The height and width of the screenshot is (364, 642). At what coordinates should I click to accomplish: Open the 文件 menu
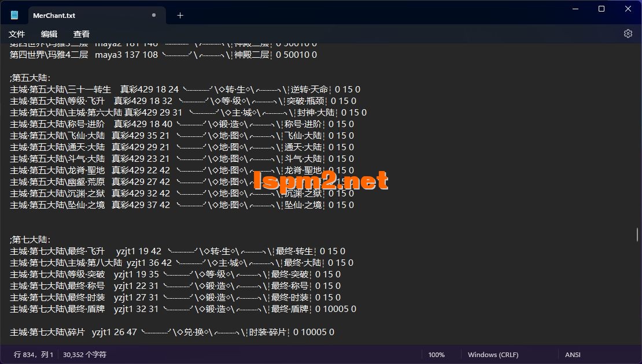tap(17, 34)
